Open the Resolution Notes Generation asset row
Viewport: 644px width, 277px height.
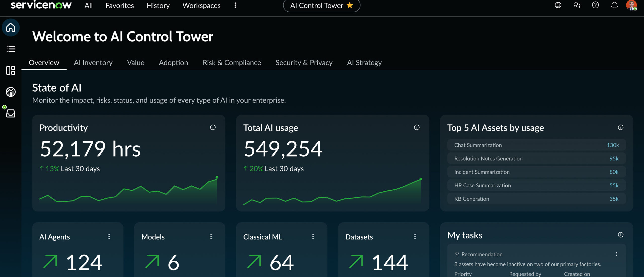(536, 158)
